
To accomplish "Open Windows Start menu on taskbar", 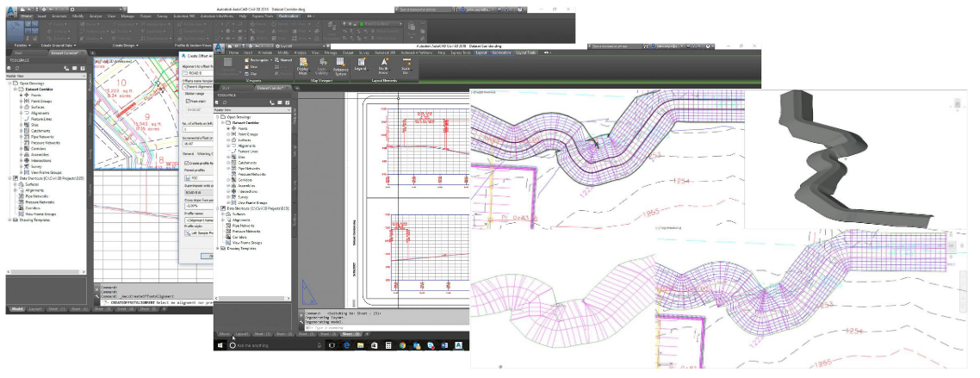I will coord(220,345).
